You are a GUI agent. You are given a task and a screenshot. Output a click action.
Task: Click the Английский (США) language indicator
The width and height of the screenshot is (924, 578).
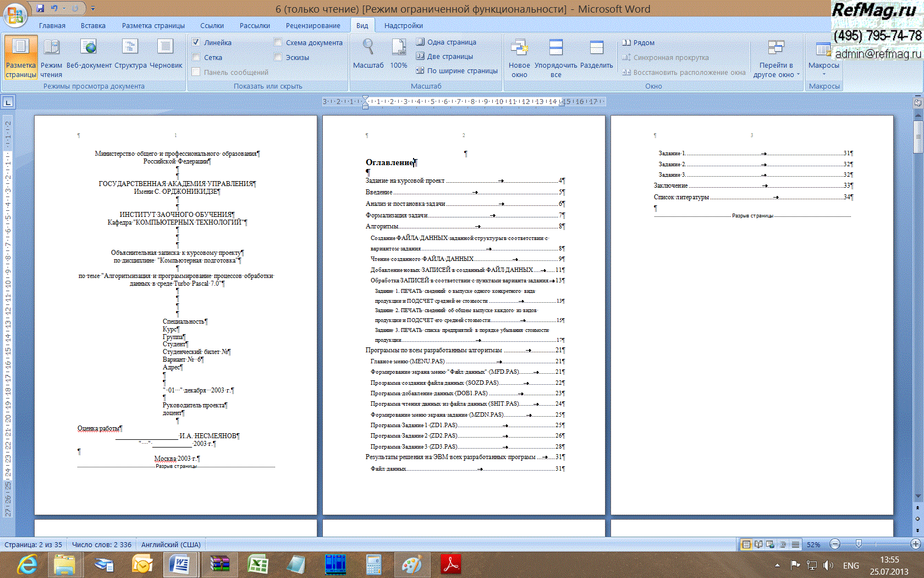tap(171, 544)
